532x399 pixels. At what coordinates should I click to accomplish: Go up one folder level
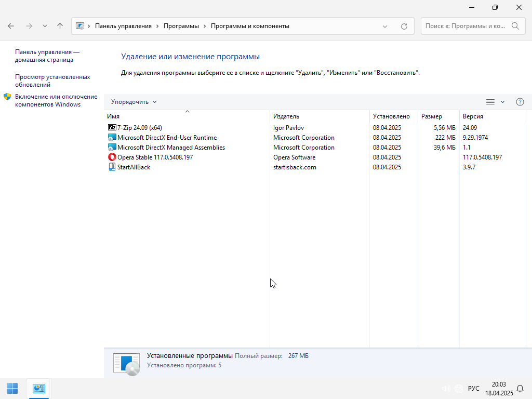pos(60,26)
